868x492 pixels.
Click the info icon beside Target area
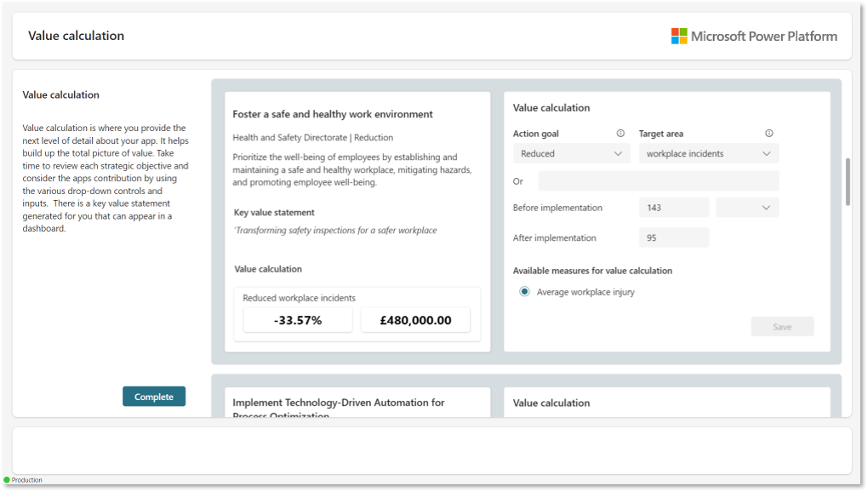click(x=769, y=134)
